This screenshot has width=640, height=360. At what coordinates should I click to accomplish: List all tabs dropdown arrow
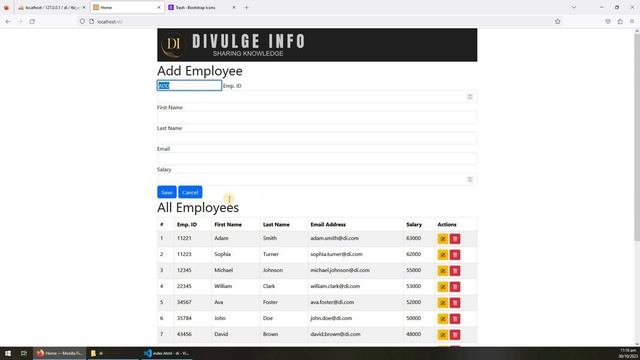tap(573, 7)
